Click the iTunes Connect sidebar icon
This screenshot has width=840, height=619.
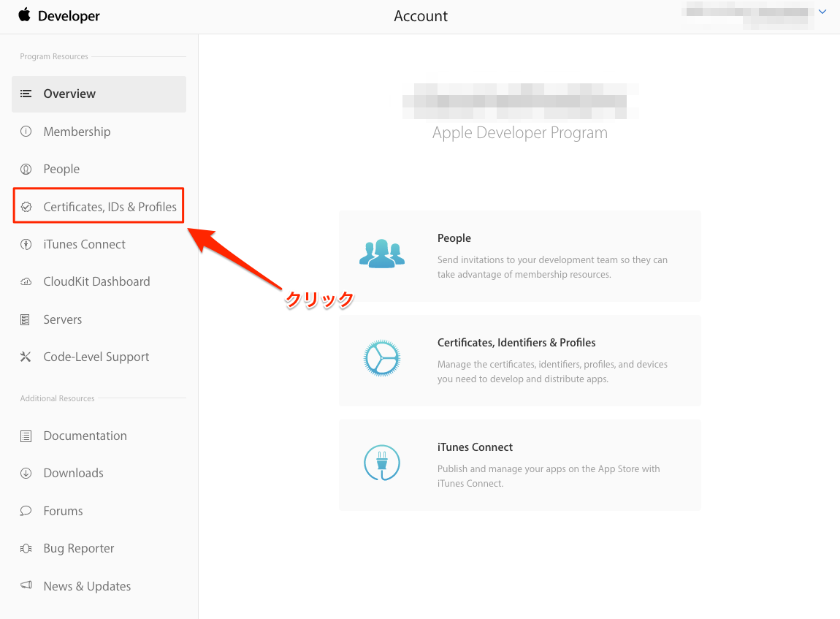tap(25, 244)
